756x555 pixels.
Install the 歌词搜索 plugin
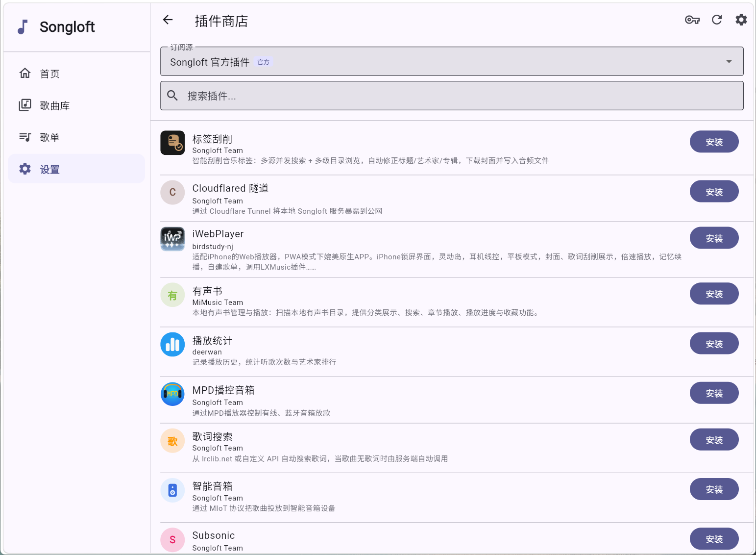714,440
